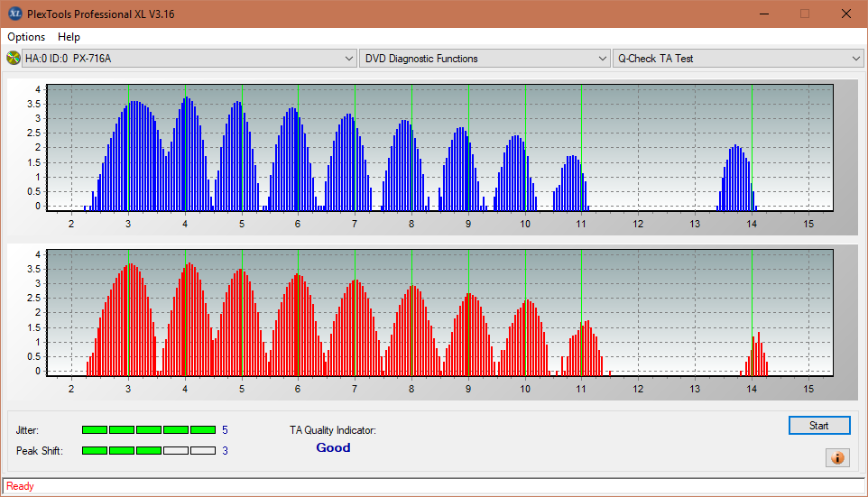
Task: Open the Options menu
Action: 26,36
